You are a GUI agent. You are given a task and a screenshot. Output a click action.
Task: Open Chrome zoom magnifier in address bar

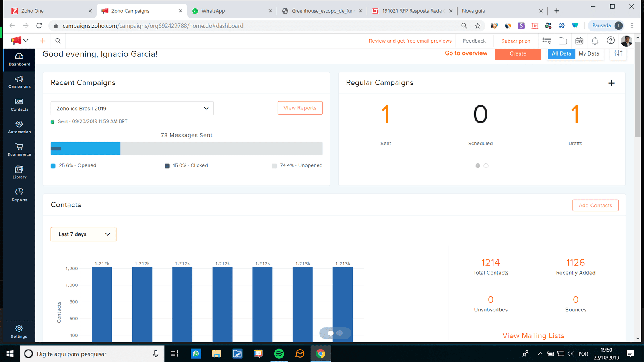pos(464,26)
